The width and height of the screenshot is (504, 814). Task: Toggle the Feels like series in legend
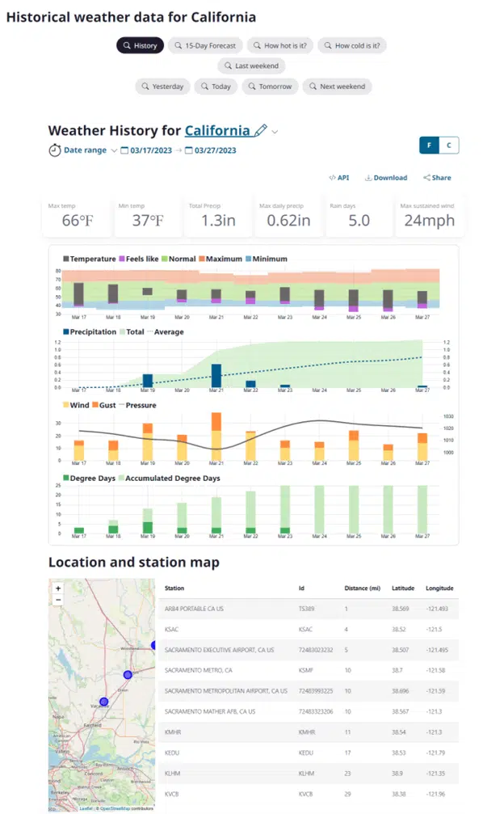tap(140, 259)
